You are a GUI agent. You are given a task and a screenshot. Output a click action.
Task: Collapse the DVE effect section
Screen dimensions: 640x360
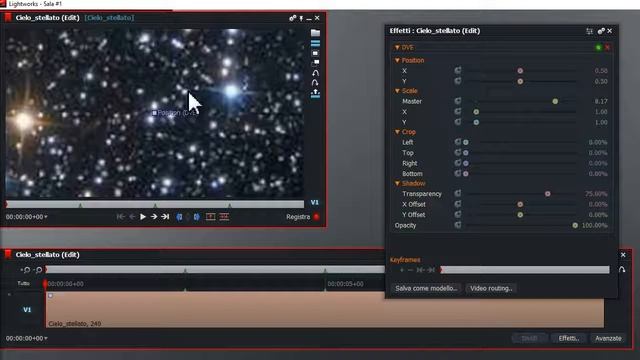pyautogui.click(x=397, y=48)
